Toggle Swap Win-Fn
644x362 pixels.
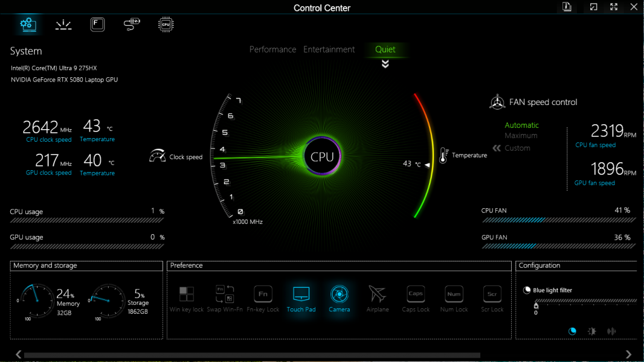coord(225,299)
